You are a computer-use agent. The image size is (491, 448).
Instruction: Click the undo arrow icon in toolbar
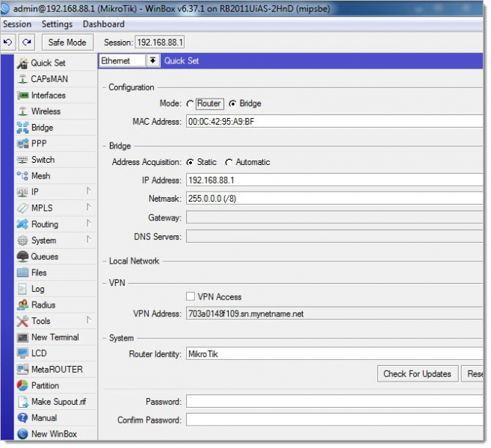point(8,43)
